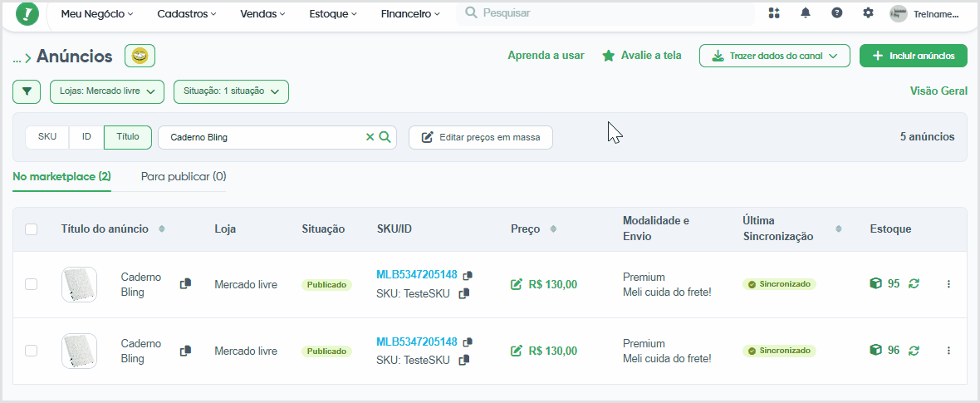Open the Financeiro menu
This screenshot has width=980, height=403.
click(410, 14)
